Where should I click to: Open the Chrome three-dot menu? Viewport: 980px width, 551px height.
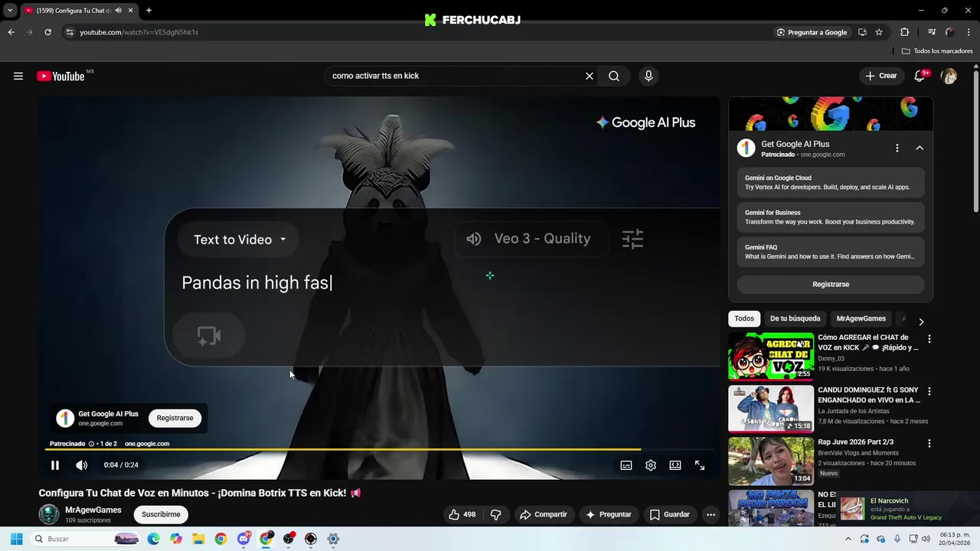pyautogui.click(x=969, y=32)
